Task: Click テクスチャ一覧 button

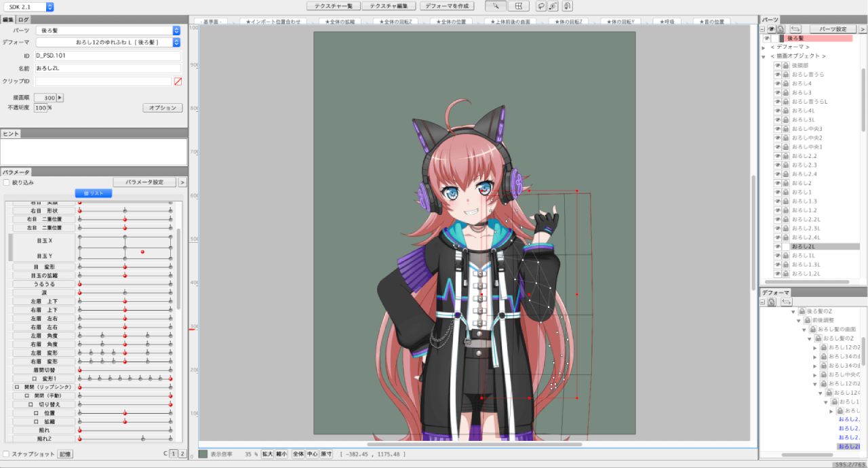Action: pos(333,6)
